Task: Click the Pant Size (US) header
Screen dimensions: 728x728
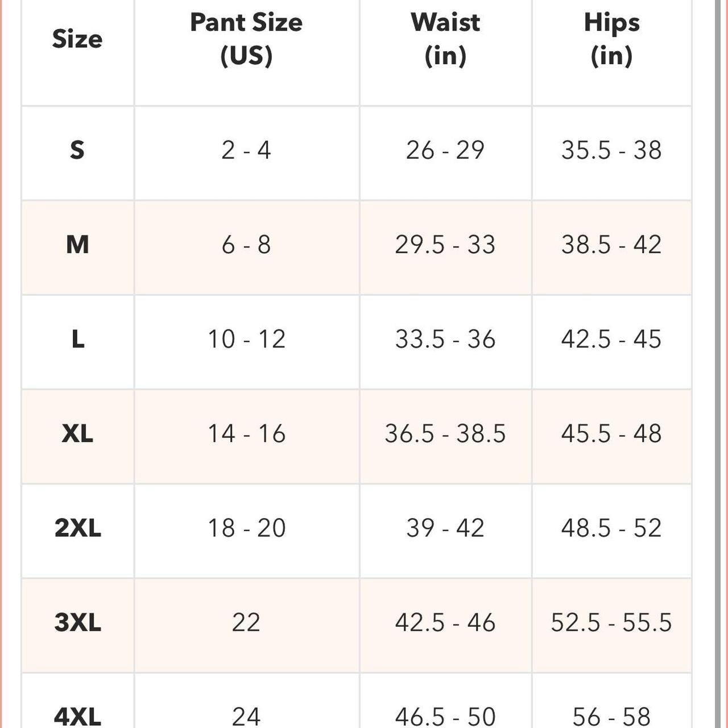Action: click(246, 39)
